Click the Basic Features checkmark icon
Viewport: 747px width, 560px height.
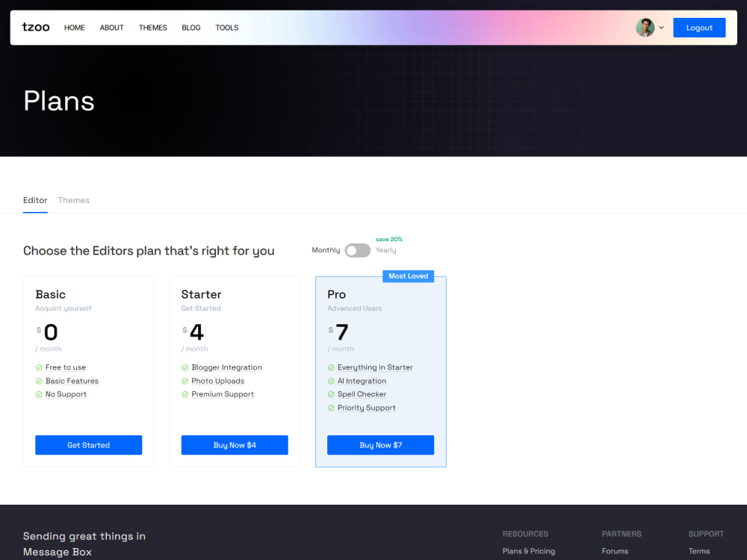click(39, 381)
